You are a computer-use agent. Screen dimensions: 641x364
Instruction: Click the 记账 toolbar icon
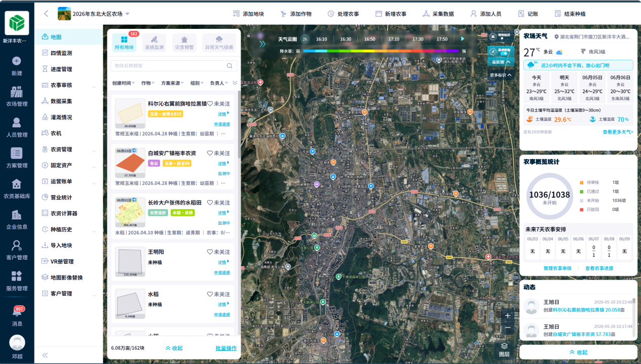click(x=521, y=14)
